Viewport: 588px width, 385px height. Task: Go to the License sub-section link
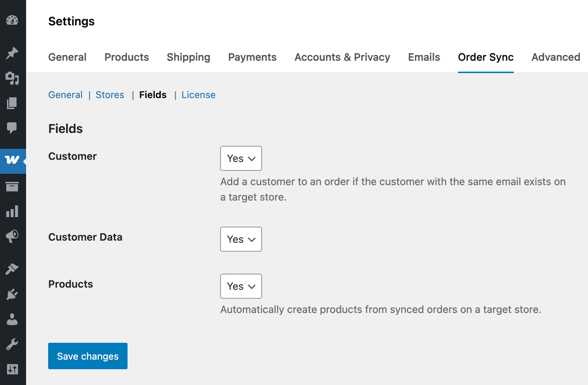coord(198,95)
